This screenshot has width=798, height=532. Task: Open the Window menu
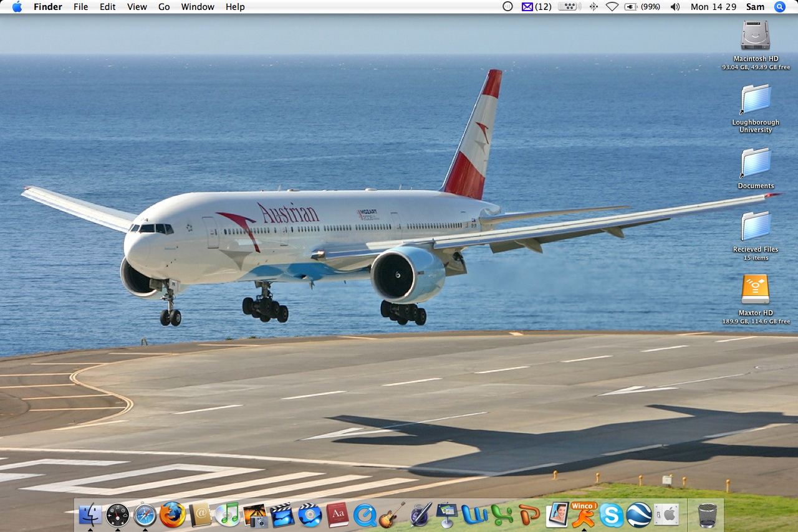click(198, 7)
